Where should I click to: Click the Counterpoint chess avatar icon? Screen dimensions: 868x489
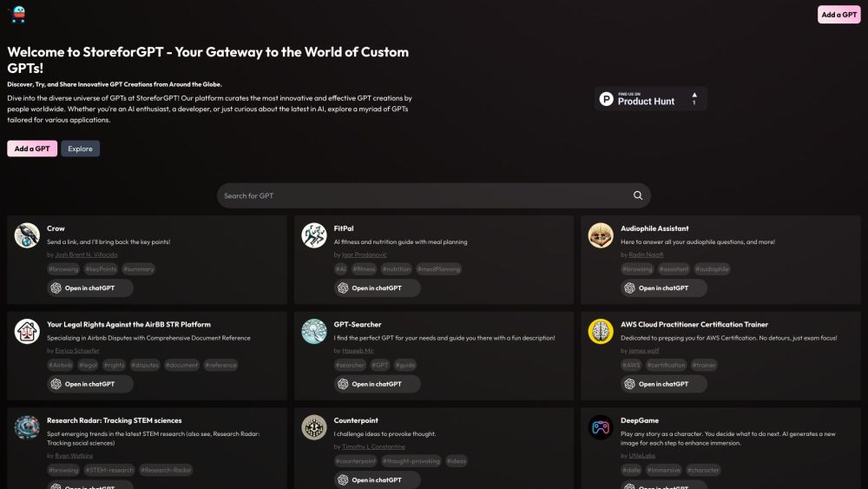tap(314, 427)
